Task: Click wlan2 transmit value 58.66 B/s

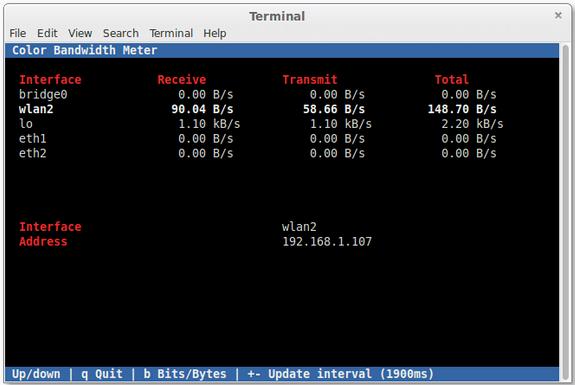Action: click(x=334, y=109)
